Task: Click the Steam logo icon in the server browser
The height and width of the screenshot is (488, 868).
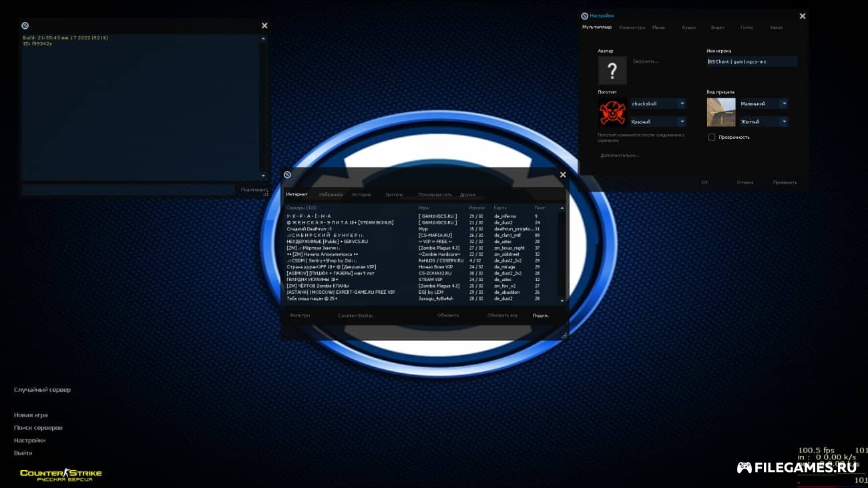Action: point(287,175)
